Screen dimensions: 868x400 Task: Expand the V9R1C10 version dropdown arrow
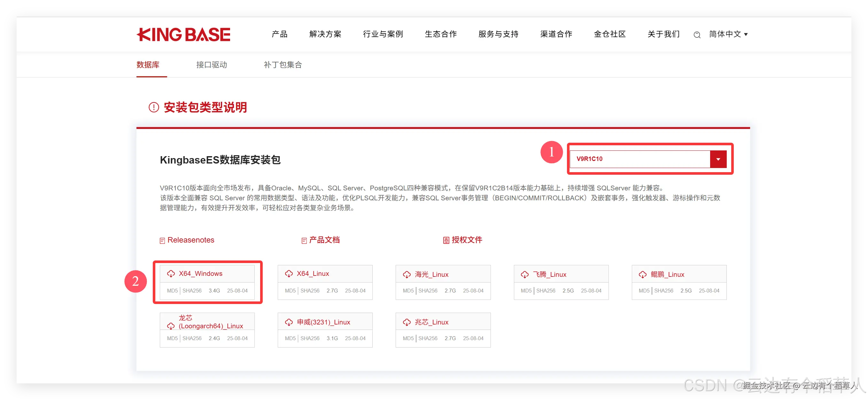718,159
